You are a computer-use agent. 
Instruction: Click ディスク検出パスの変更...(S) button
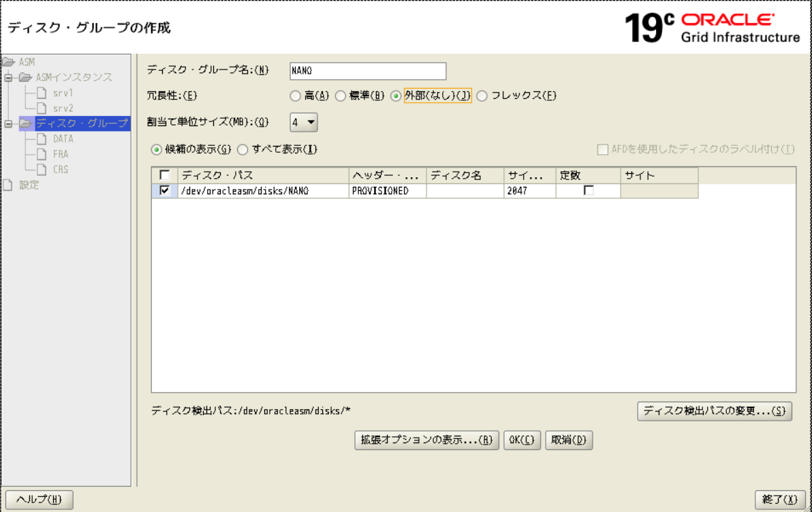(x=715, y=411)
